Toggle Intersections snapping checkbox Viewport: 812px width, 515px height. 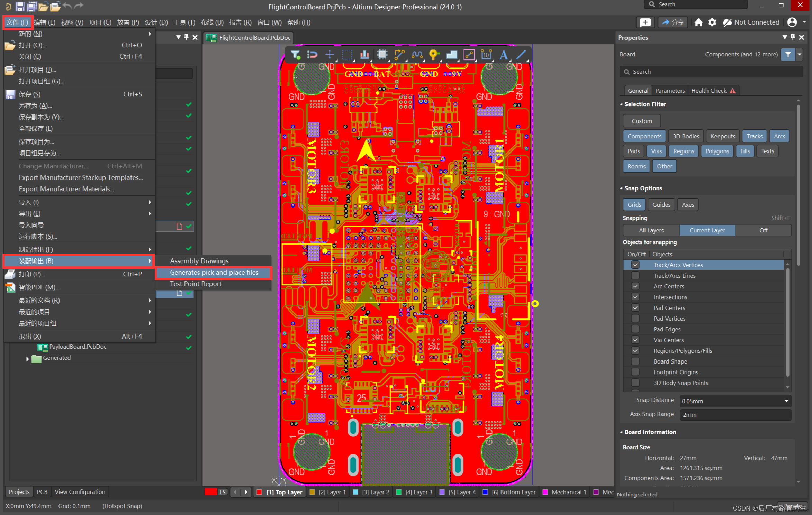tap(635, 297)
